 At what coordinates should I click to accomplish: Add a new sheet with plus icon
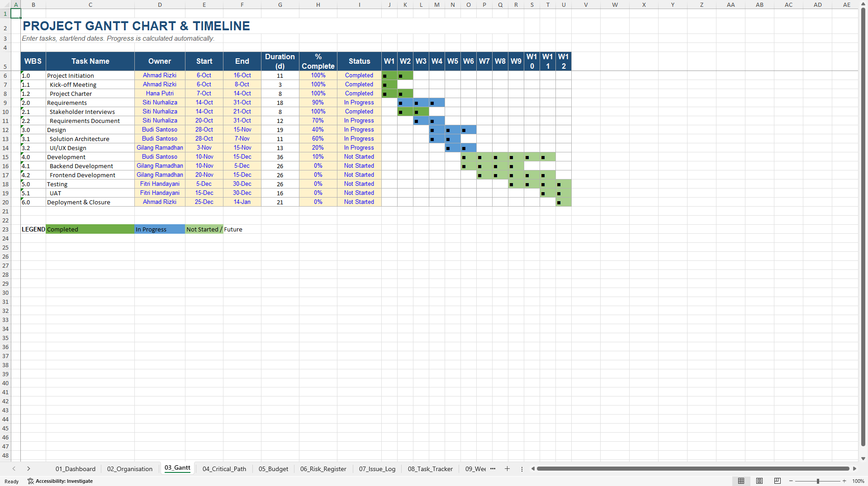point(507,469)
